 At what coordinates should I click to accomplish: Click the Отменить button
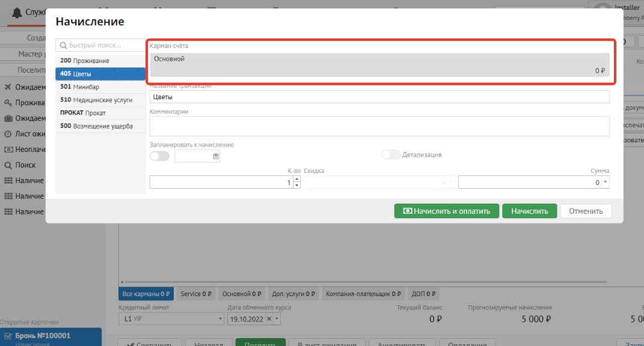pyautogui.click(x=586, y=211)
